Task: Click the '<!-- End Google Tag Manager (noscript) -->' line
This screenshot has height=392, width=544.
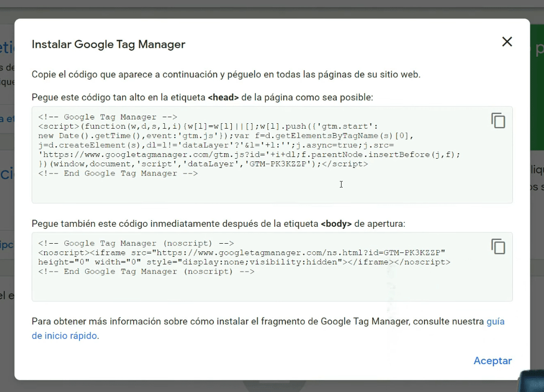Action: (x=146, y=272)
